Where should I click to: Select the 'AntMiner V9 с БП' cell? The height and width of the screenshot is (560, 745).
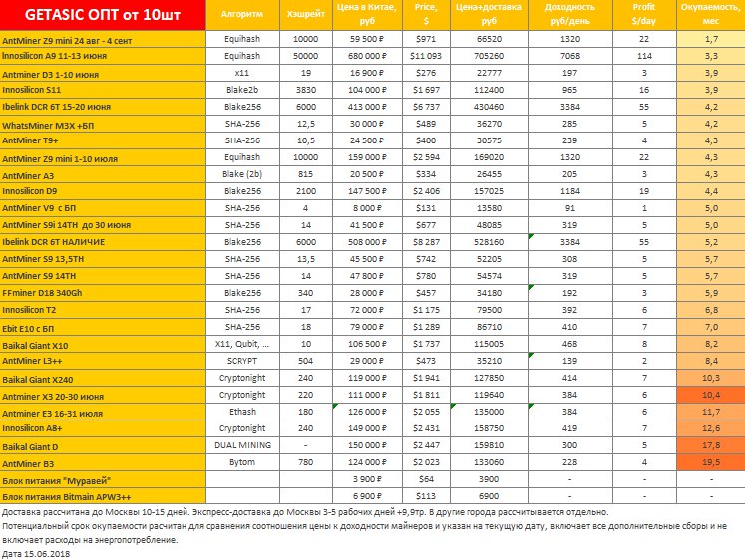[x=103, y=208]
